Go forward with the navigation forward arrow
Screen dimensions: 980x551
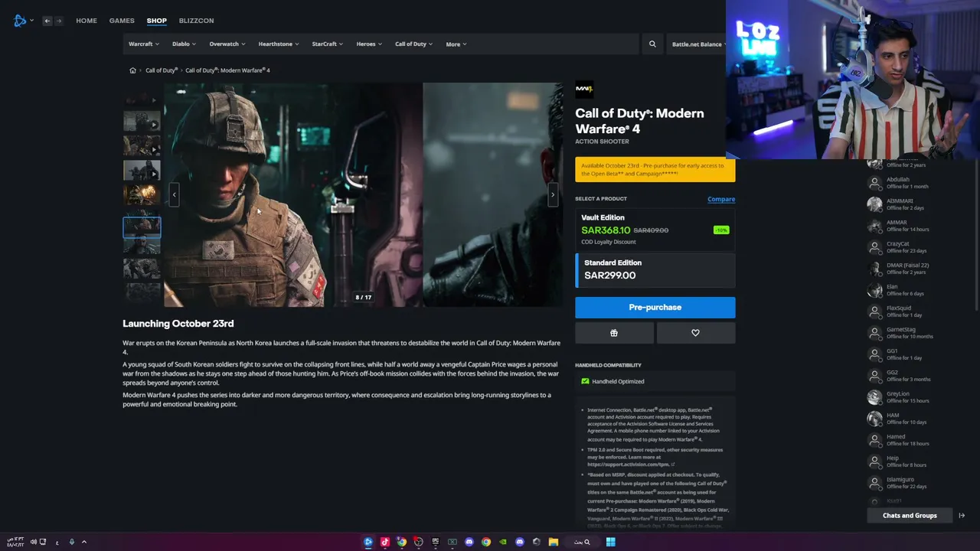[59, 21]
